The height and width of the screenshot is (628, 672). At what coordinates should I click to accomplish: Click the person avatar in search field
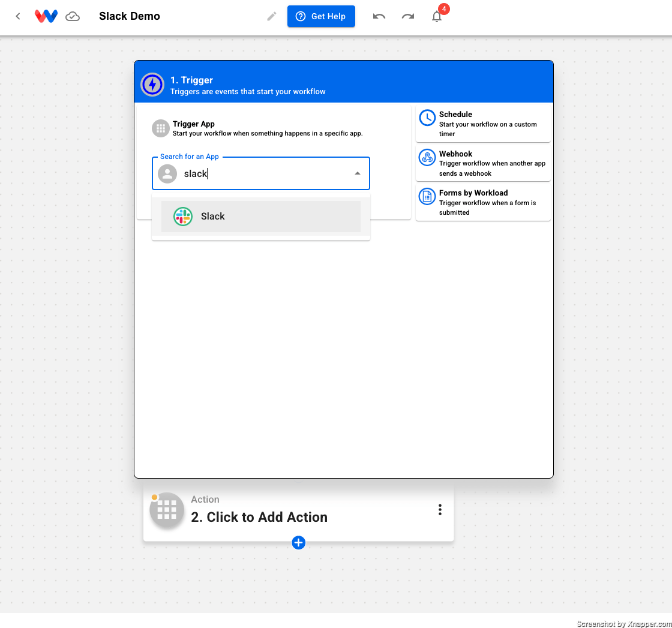[167, 173]
